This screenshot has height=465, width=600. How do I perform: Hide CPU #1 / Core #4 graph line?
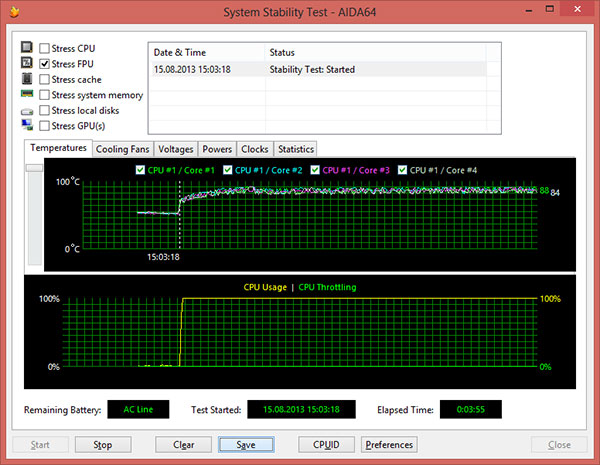click(402, 170)
